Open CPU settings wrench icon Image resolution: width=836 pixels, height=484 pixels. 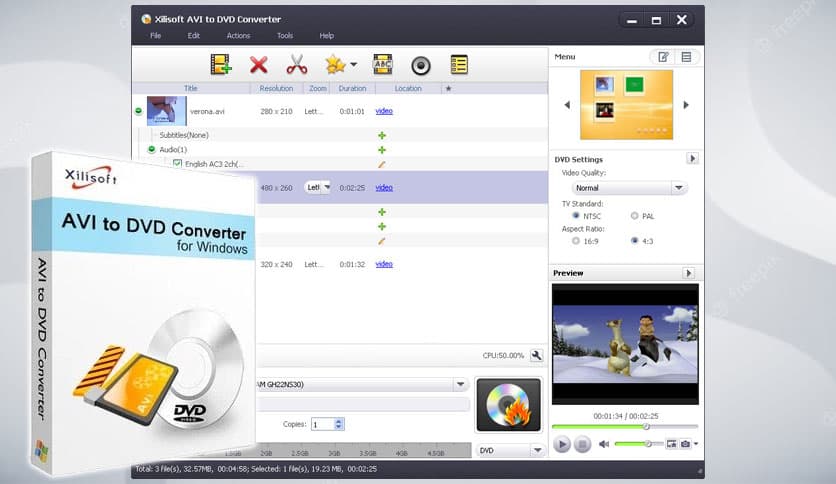(536, 356)
